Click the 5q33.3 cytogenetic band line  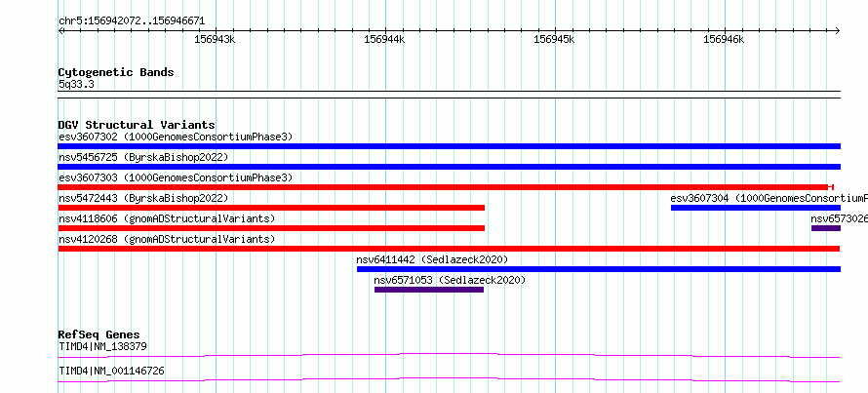click(449, 95)
